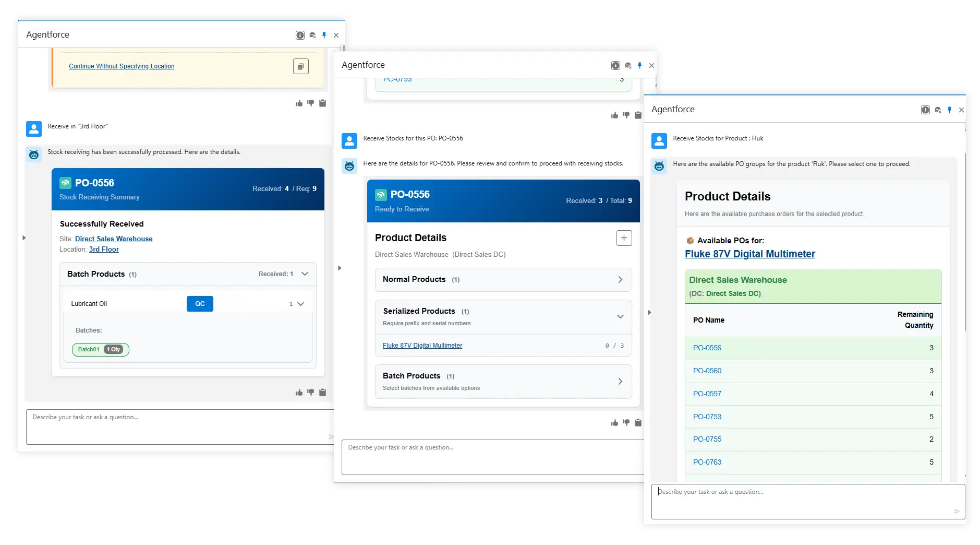980x545 pixels.
Task: Select PO-0753 in the available POs table
Action: [707, 417]
